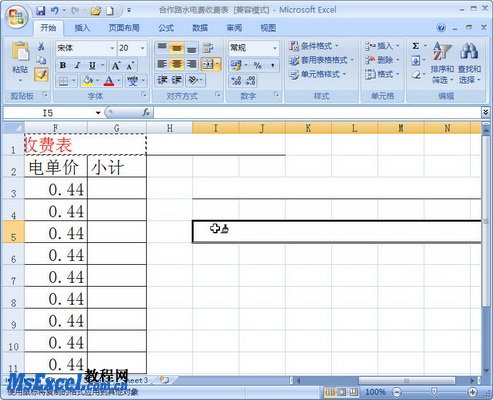Select column K header
Viewport: 493px width, 400px height.
pos(308,128)
